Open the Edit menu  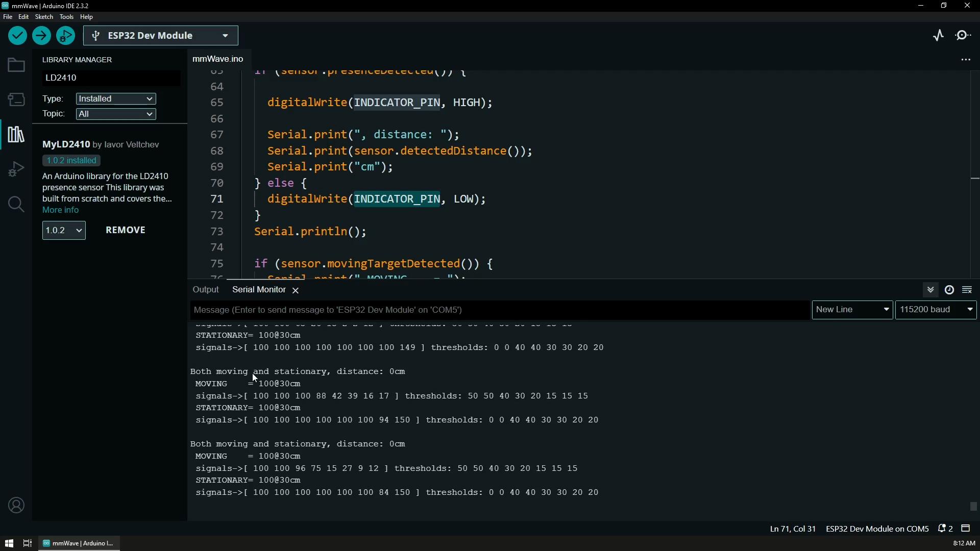pos(23,17)
